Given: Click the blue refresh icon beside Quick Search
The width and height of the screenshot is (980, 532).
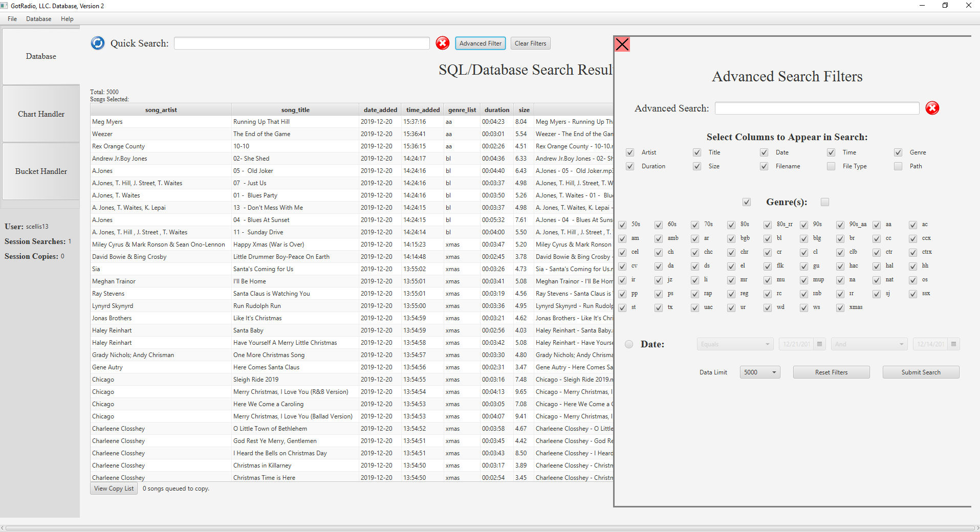Looking at the screenshot, I should click(97, 43).
